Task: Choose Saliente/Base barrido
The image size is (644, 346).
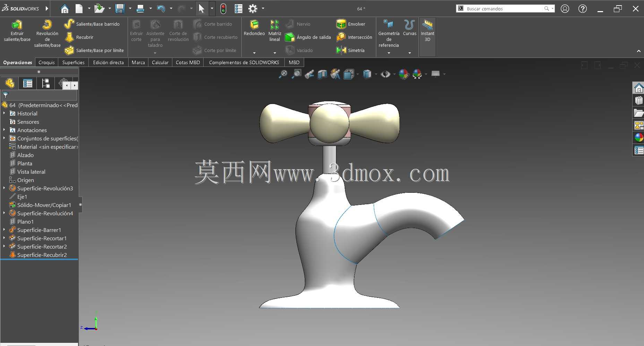Action: tap(92, 24)
